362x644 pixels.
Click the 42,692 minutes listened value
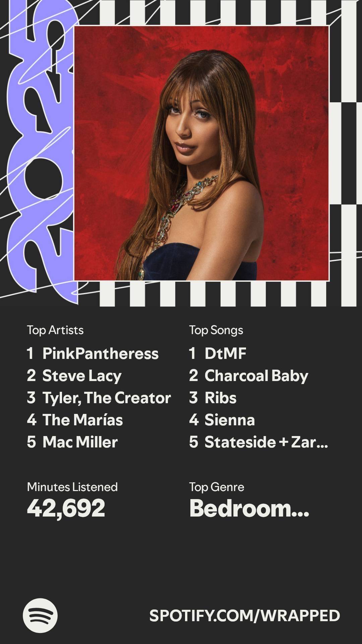coord(66,508)
